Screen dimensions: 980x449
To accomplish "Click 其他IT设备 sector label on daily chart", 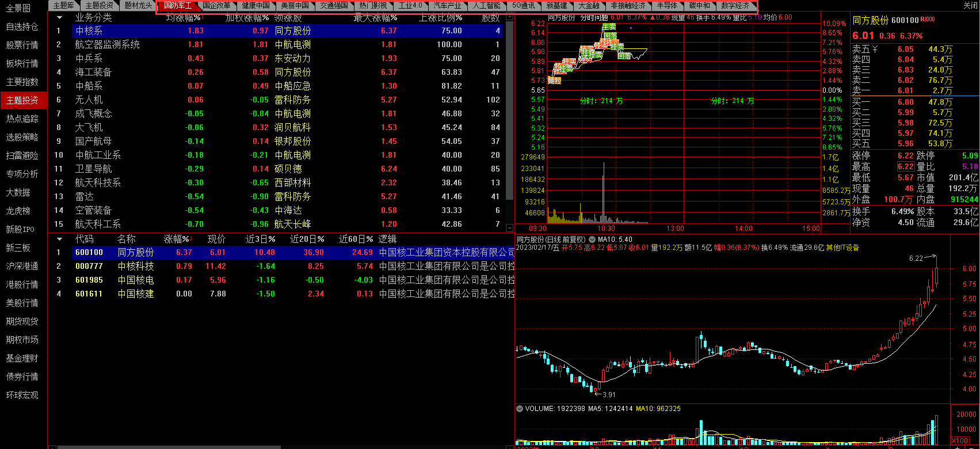I will [842, 248].
